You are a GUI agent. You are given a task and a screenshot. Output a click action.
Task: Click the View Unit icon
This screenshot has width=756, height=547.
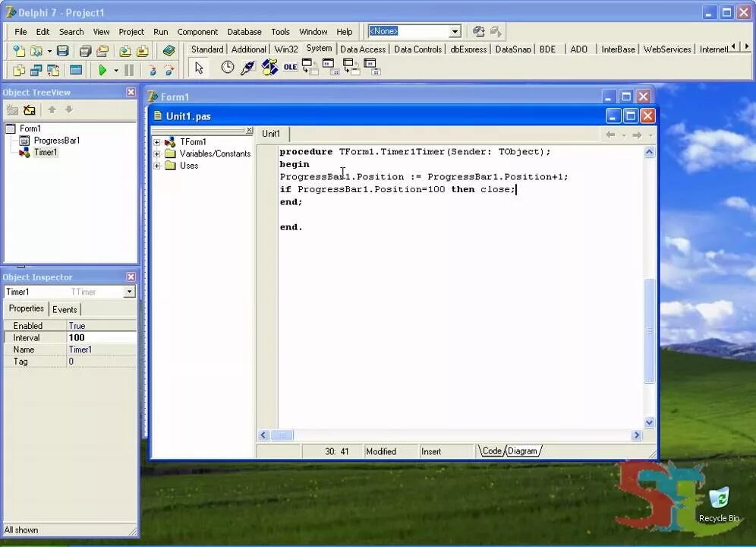[19, 71]
